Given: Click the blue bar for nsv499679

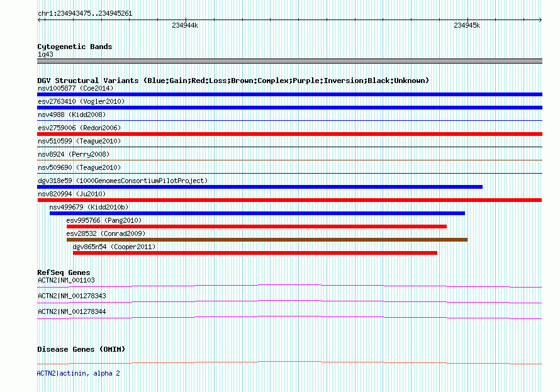Looking at the screenshot, I should click(x=257, y=213).
